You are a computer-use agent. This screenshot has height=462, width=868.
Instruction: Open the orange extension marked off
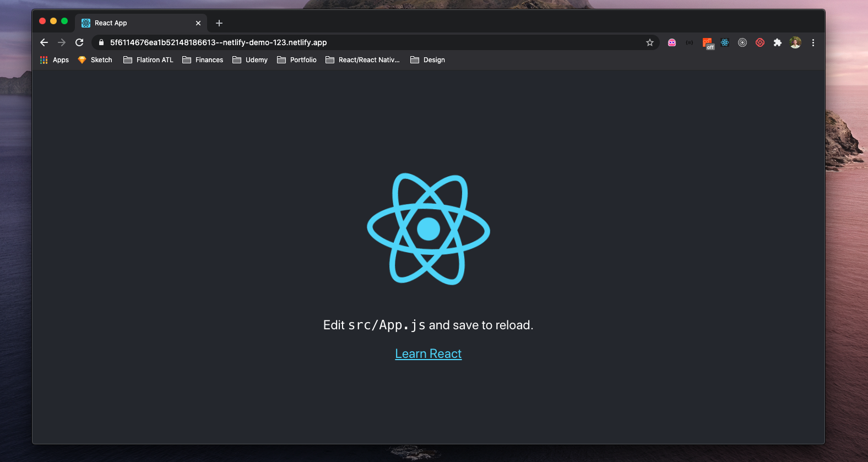[x=708, y=43]
